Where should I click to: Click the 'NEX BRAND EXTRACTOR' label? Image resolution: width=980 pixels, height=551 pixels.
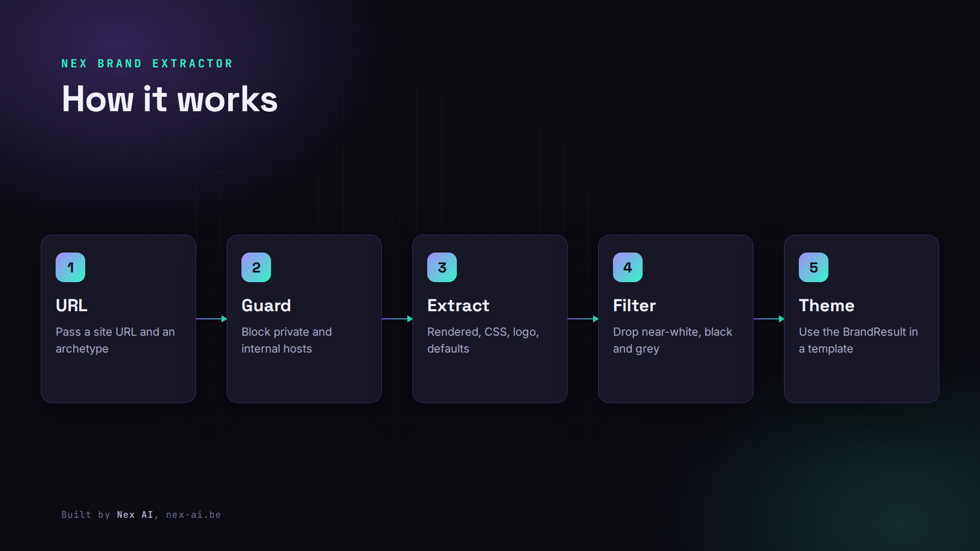point(147,64)
